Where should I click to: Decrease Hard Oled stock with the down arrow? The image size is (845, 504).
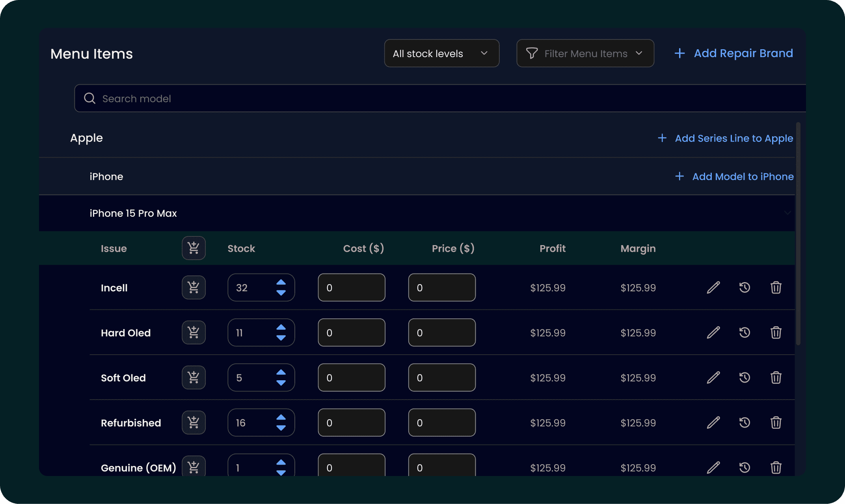pos(281,338)
